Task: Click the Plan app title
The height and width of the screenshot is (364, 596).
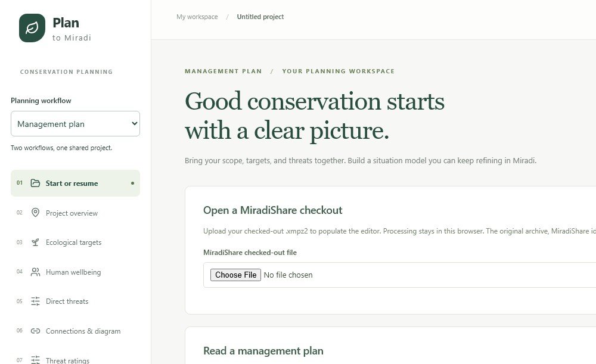Action: (x=66, y=23)
